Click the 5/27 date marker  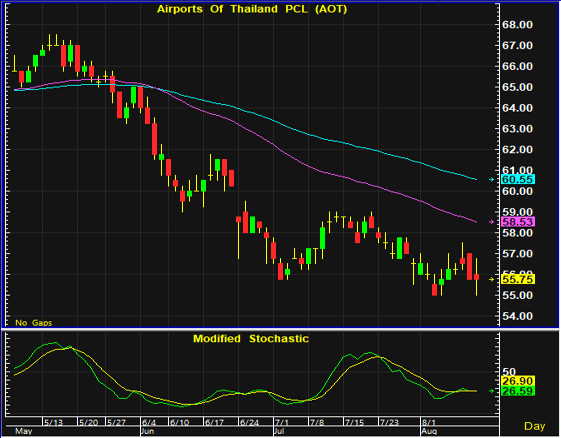(x=116, y=423)
